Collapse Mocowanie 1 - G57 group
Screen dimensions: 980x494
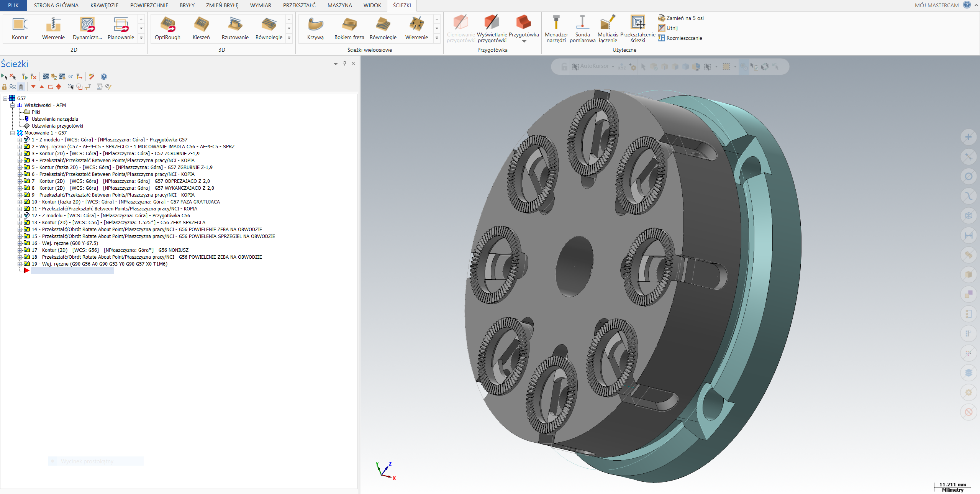(13, 133)
